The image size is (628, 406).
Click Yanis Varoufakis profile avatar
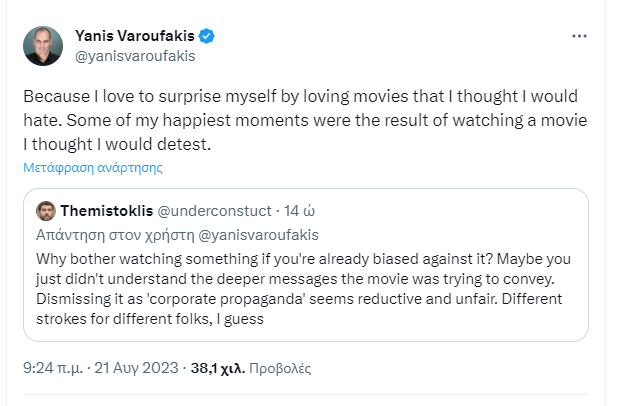pos(43,46)
